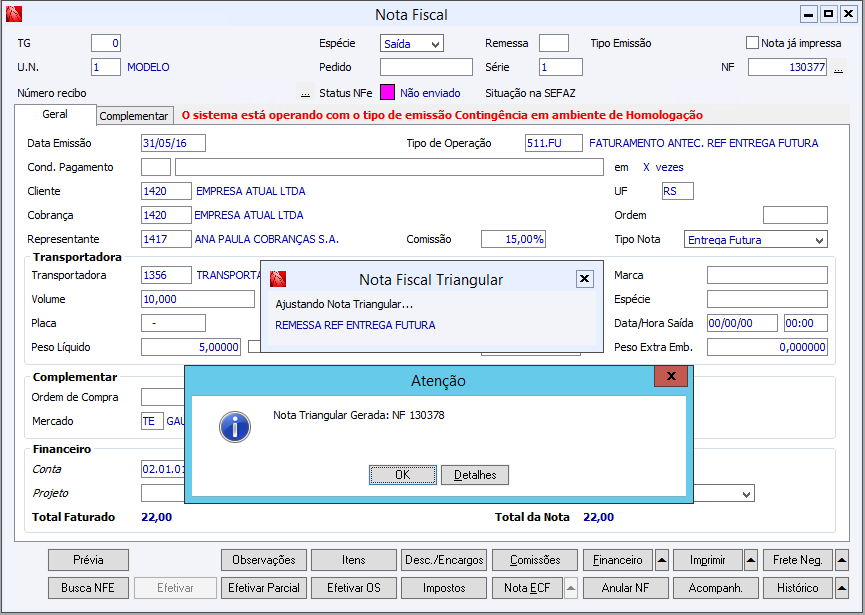Open the dropdown in the Projeto row
The image size is (865, 615).
coord(746,494)
